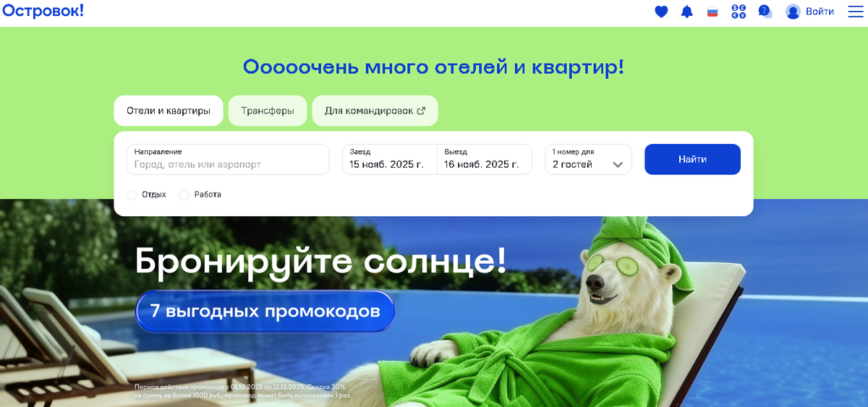Select the Отдых radio button
This screenshot has height=407, width=868.
coord(132,194)
